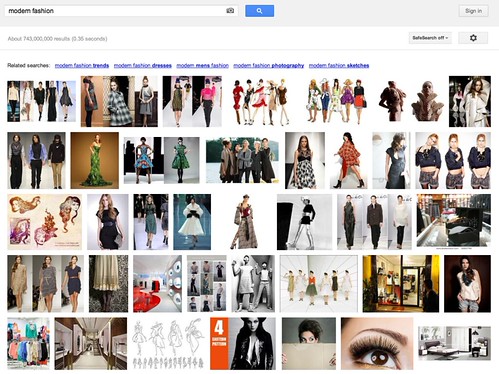The height and width of the screenshot is (374, 499).
Task: Open group of women outdoors thumbnail
Action: point(242,160)
